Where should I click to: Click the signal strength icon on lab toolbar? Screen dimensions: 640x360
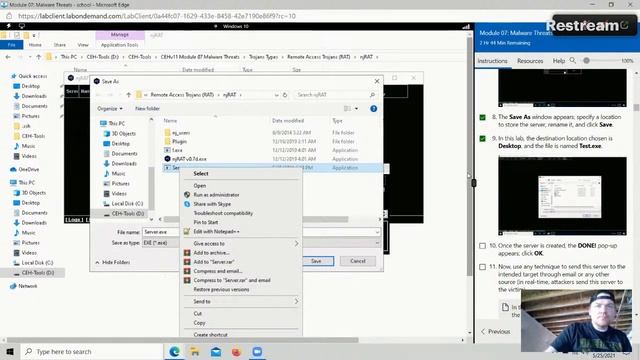(x=466, y=26)
